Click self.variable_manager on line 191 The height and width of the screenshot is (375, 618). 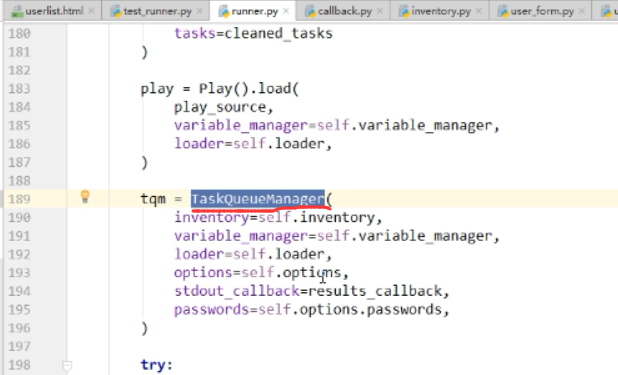(405, 236)
